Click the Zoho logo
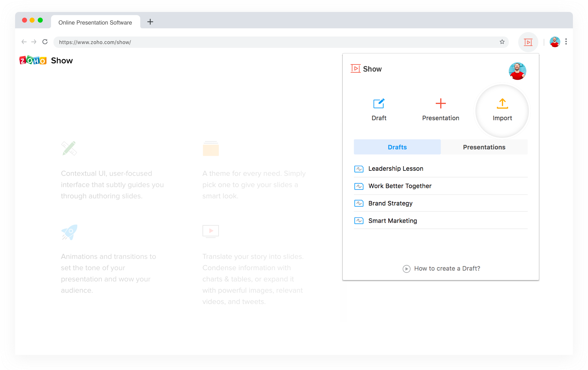The image size is (588, 370). [x=33, y=60]
